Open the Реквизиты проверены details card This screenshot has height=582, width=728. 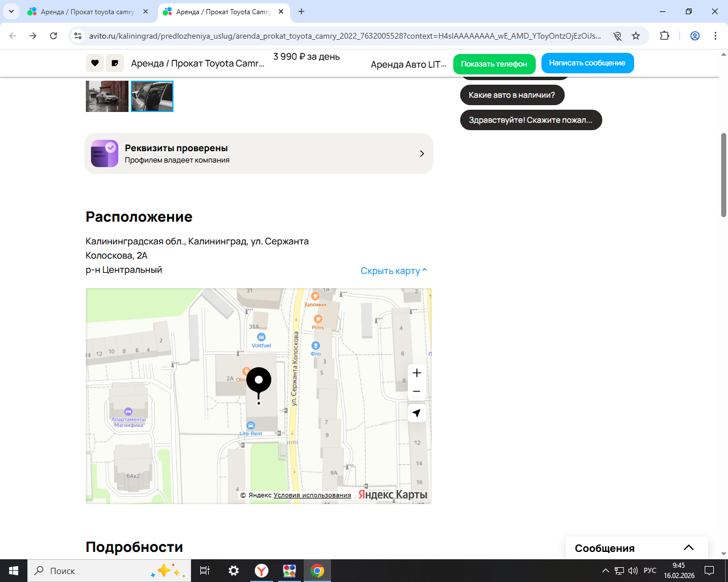259,153
